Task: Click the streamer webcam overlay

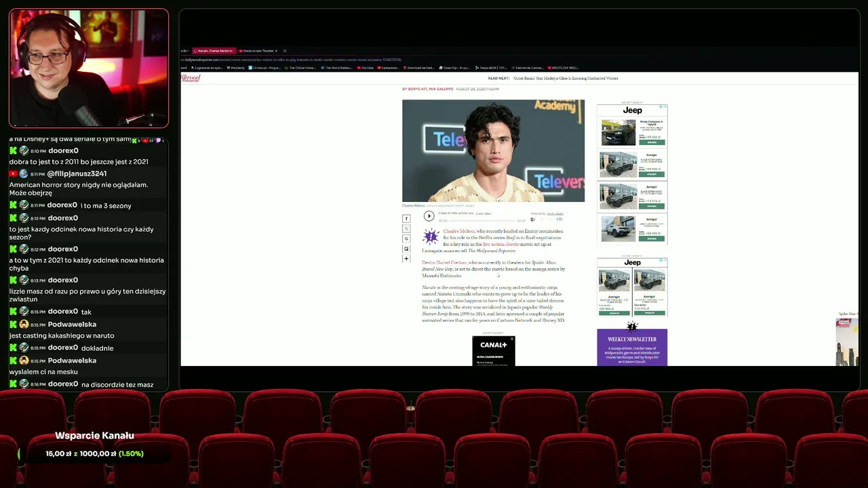Action: pos(89,68)
